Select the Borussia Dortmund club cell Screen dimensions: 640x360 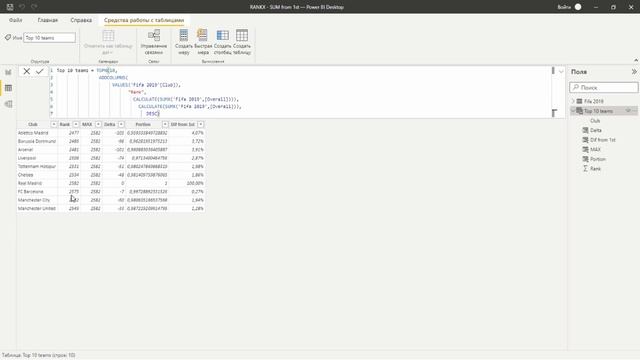click(x=37, y=141)
